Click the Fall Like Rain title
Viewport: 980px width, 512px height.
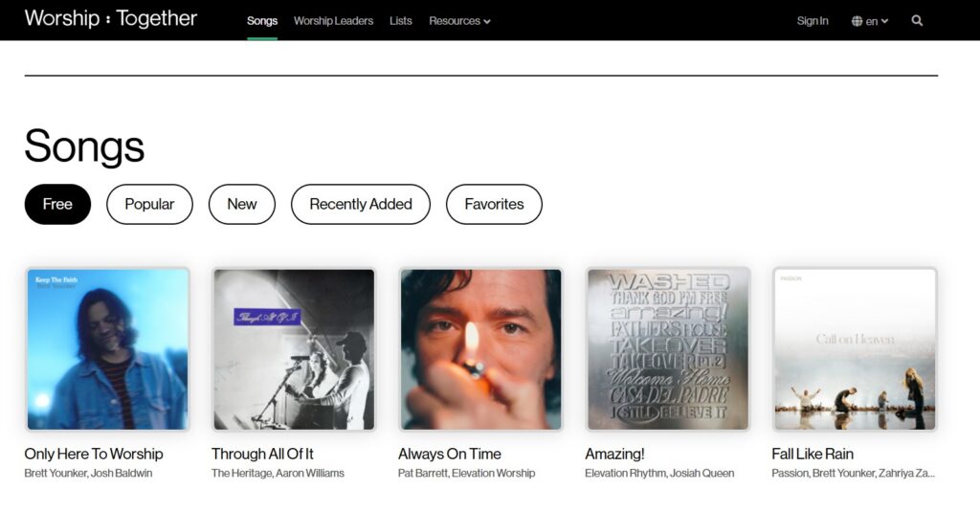point(813,454)
